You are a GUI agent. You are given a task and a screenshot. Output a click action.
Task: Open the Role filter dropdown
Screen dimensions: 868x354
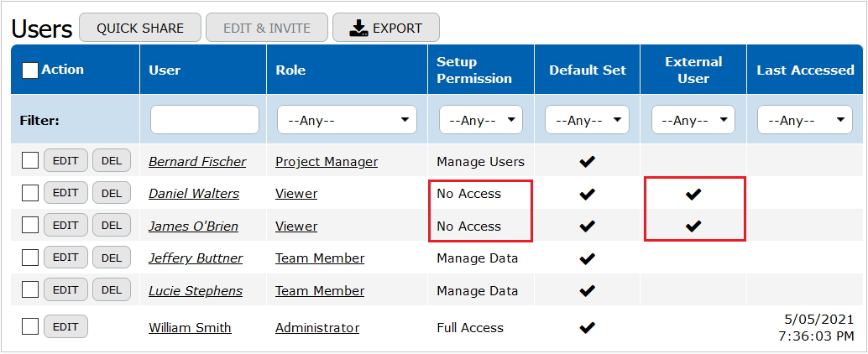pyautogui.click(x=347, y=119)
